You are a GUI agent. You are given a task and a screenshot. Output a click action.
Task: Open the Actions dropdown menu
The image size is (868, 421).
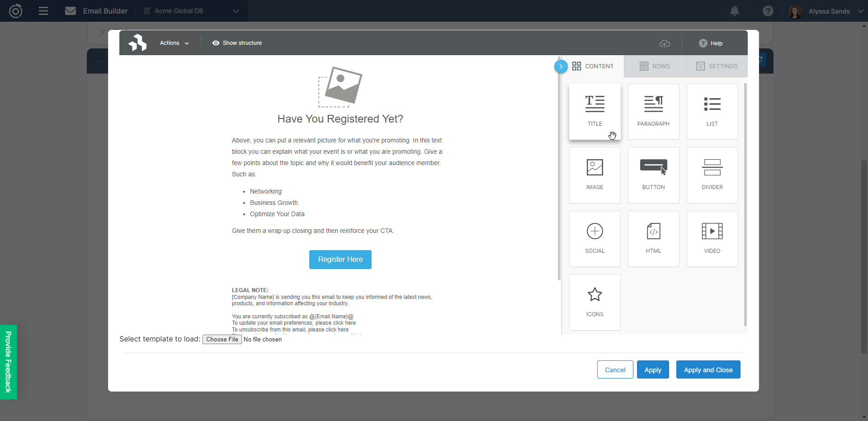pos(174,43)
